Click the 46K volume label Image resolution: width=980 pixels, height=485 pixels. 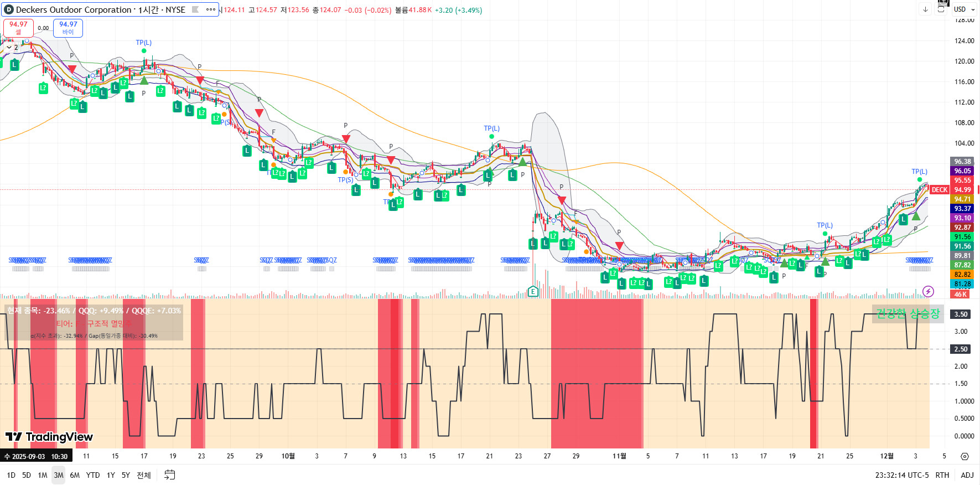click(961, 294)
